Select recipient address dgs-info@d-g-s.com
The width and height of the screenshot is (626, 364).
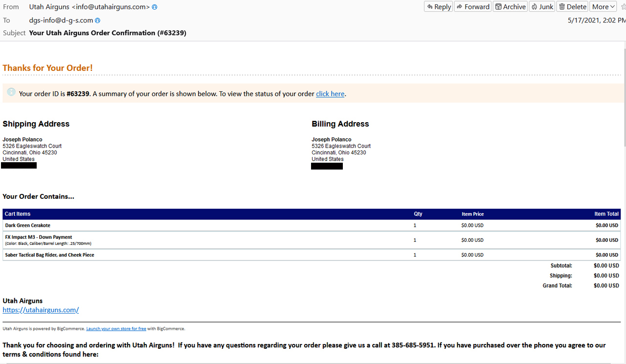(x=61, y=21)
